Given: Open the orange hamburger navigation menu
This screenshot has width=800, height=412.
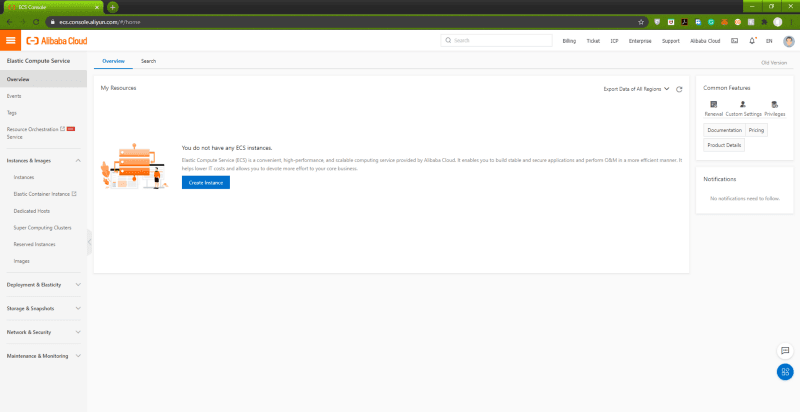Looking at the screenshot, I should coord(11,40).
